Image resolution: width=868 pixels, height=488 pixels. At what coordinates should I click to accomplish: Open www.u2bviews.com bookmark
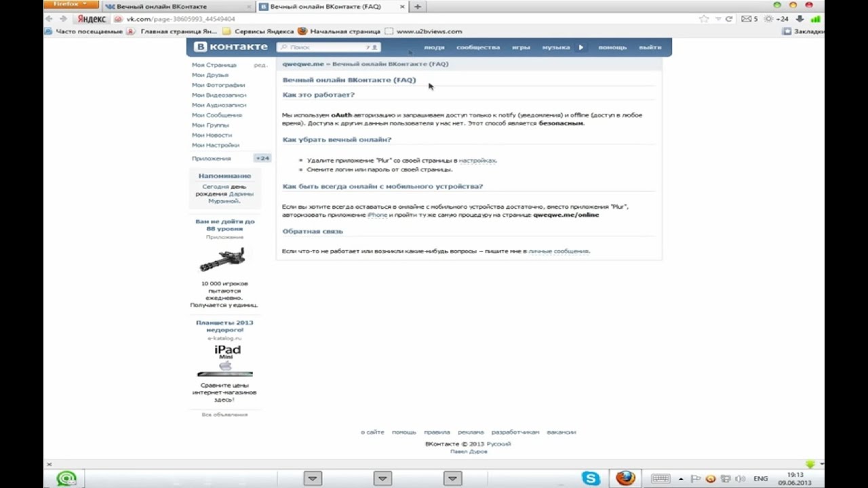coord(423,31)
